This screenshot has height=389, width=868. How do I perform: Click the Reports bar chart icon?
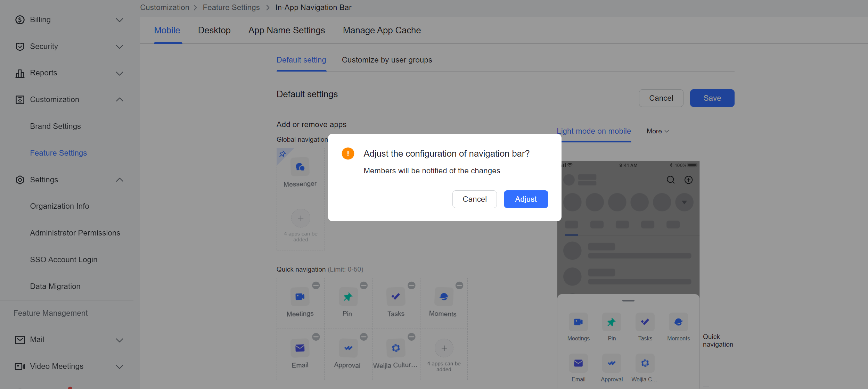point(20,73)
